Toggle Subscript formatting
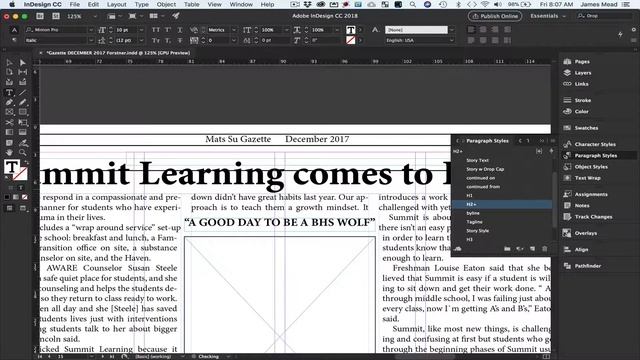Viewport: 640px width, 360px height. point(168,40)
